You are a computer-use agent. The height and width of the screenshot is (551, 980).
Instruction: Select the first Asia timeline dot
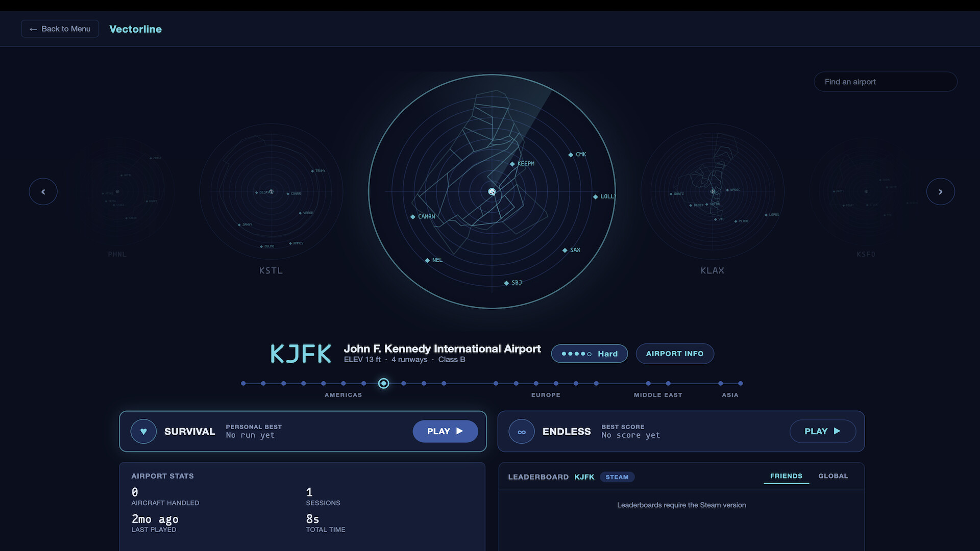coord(721,383)
